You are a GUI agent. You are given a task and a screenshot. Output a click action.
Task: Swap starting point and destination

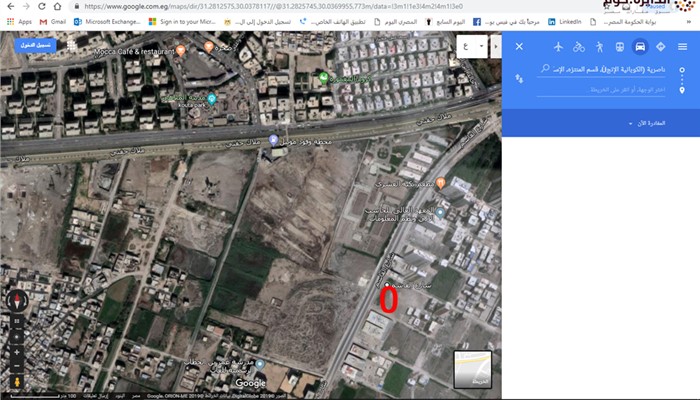point(519,79)
